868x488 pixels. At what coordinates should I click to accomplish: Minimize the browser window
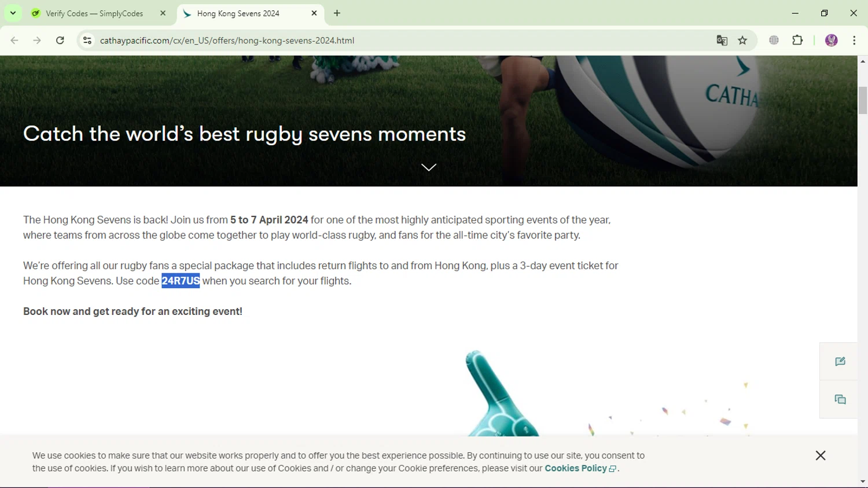pos(795,13)
